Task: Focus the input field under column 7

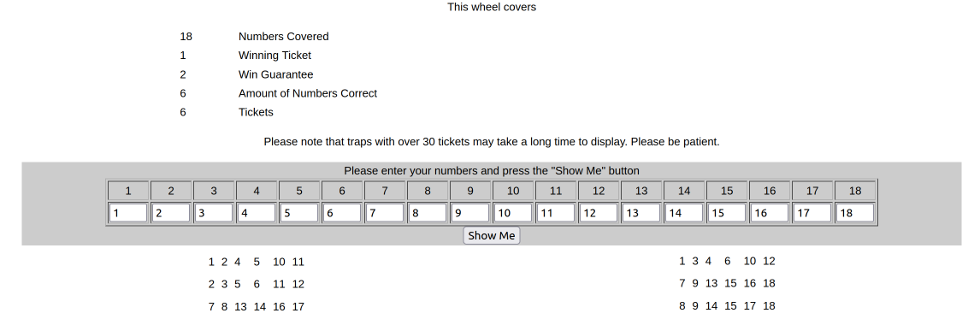Action: [x=385, y=213]
